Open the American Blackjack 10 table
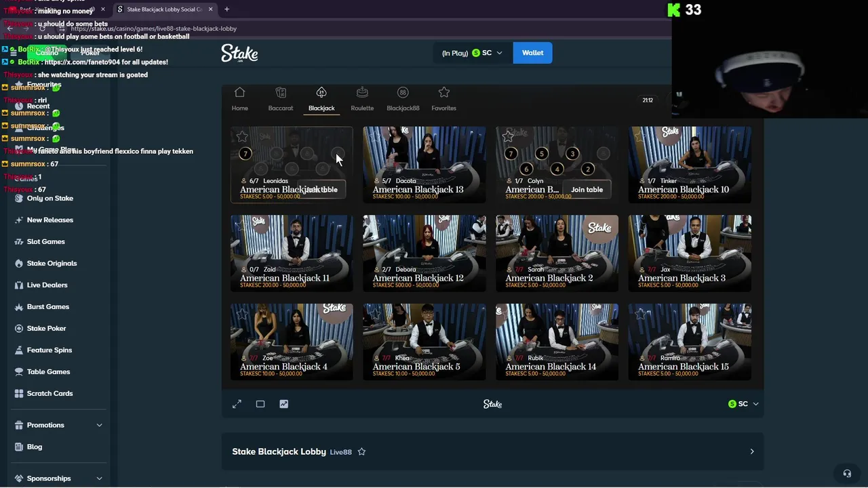This screenshot has height=488, width=868. pyautogui.click(x=690, y=165)
